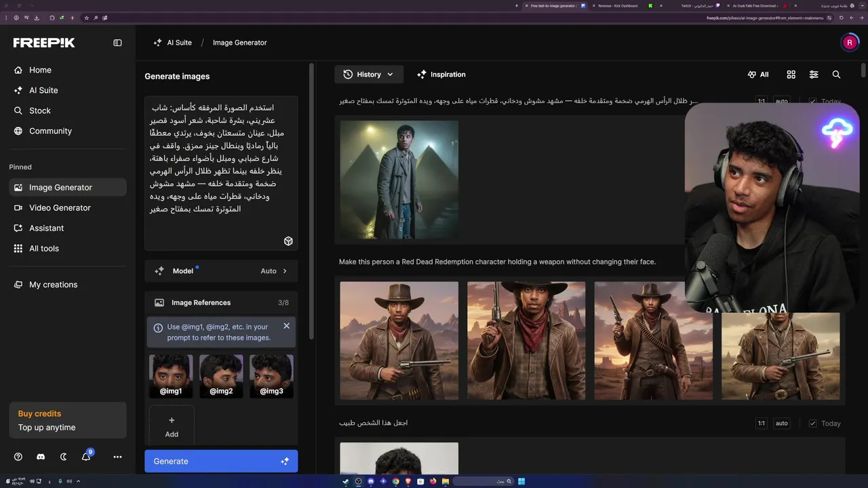Open the Model Auto selector
This screenshot has width=868, height=488.
tap(221, 271)
